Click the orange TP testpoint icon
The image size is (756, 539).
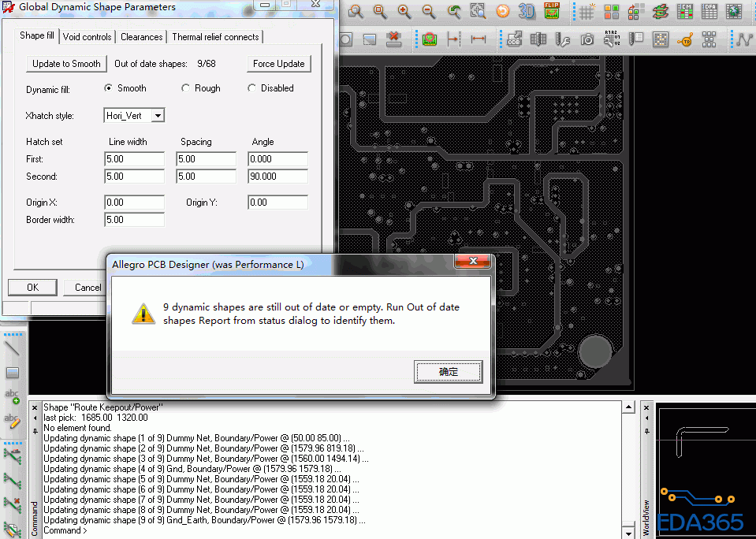[x=684, y=39]
